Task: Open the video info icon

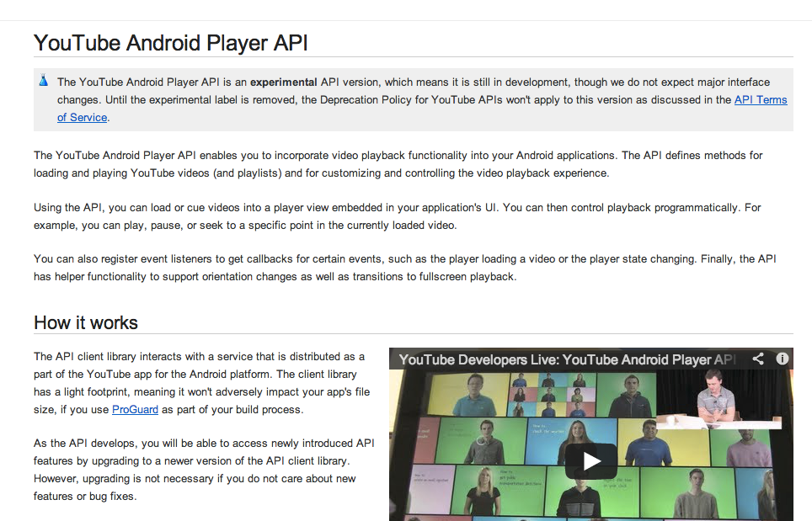Action: [x=782, y=359]
